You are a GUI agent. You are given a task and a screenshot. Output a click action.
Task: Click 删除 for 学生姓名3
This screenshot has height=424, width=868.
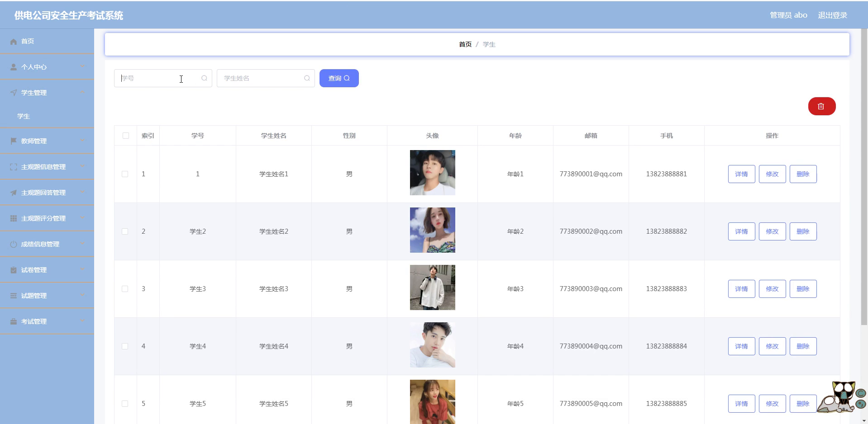tap(803, 289)
